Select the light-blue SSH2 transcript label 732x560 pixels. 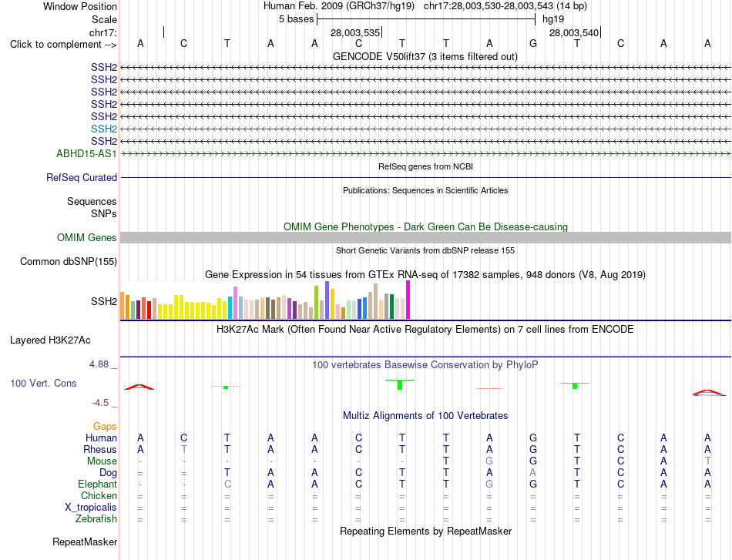click(104, 129)
